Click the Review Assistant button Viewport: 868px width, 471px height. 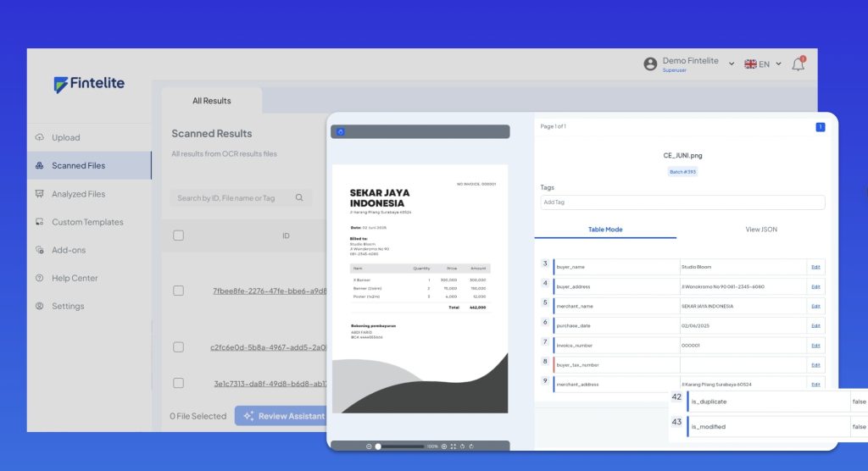point(282,416)
